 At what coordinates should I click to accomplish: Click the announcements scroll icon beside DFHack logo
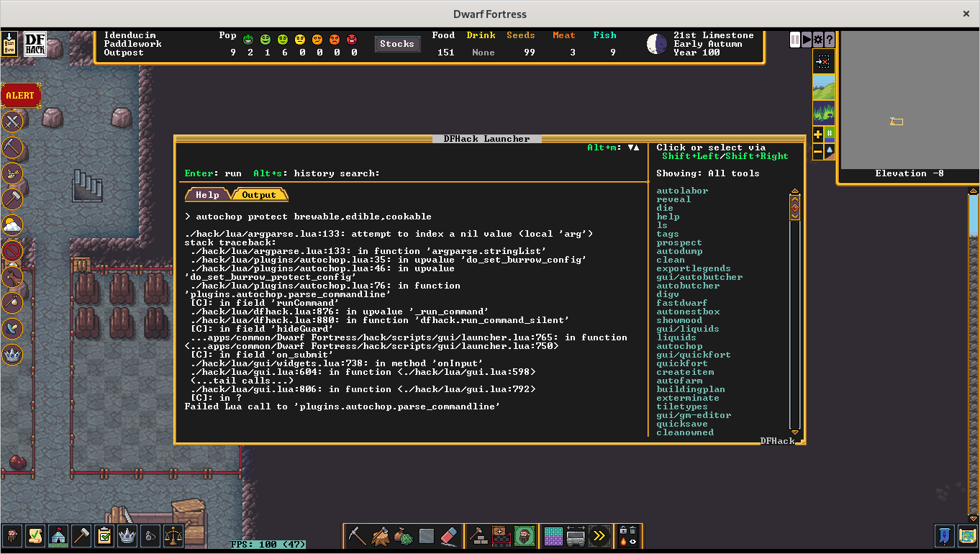coord(10,44)
